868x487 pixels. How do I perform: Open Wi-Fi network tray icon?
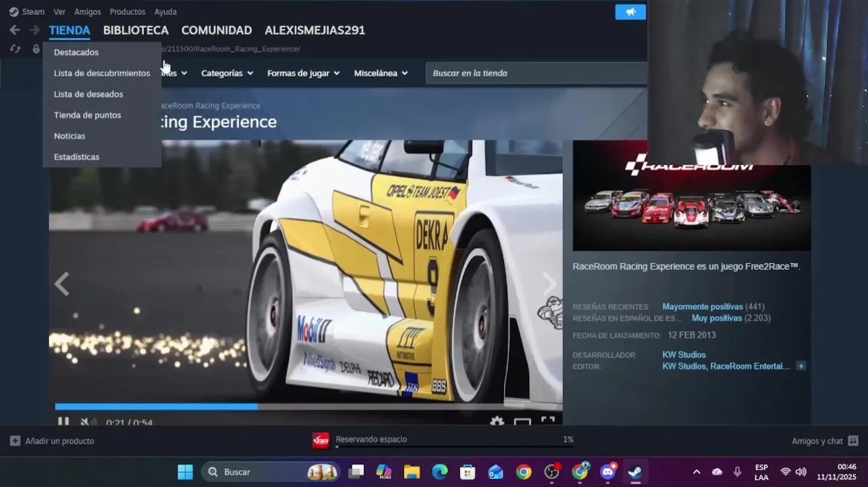point(785,472)
